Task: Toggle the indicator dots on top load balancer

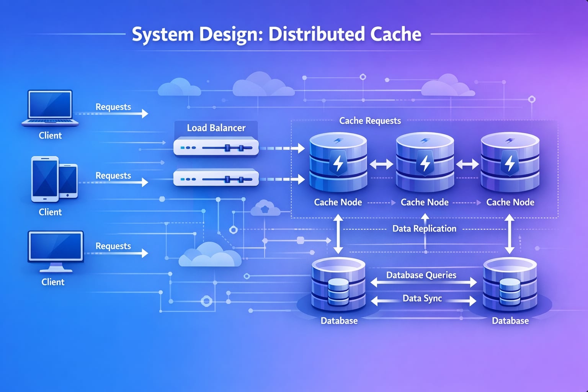Action: coord(188,147)
